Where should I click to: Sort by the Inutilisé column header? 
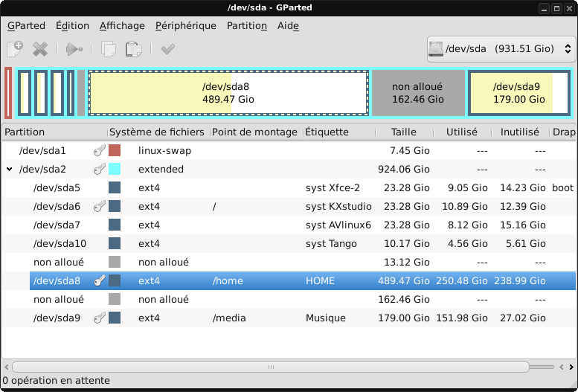(520, 132)
